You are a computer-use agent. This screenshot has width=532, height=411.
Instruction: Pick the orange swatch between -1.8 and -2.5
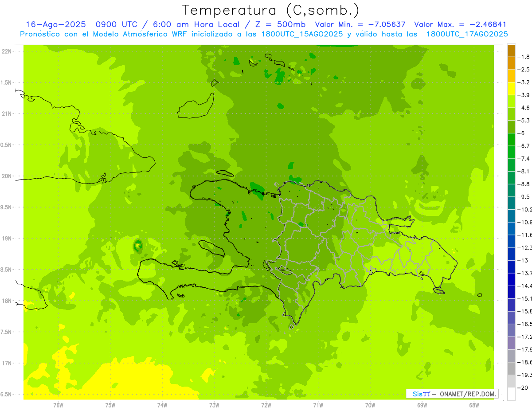coord(511,63)
